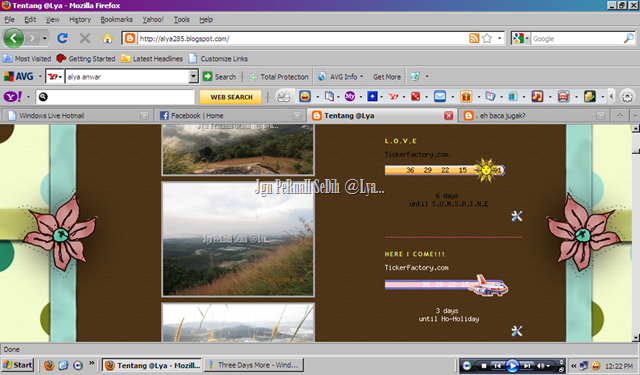Click the pencil edit icon in Yahoo toolbar
640x375 pixels.
284,97
